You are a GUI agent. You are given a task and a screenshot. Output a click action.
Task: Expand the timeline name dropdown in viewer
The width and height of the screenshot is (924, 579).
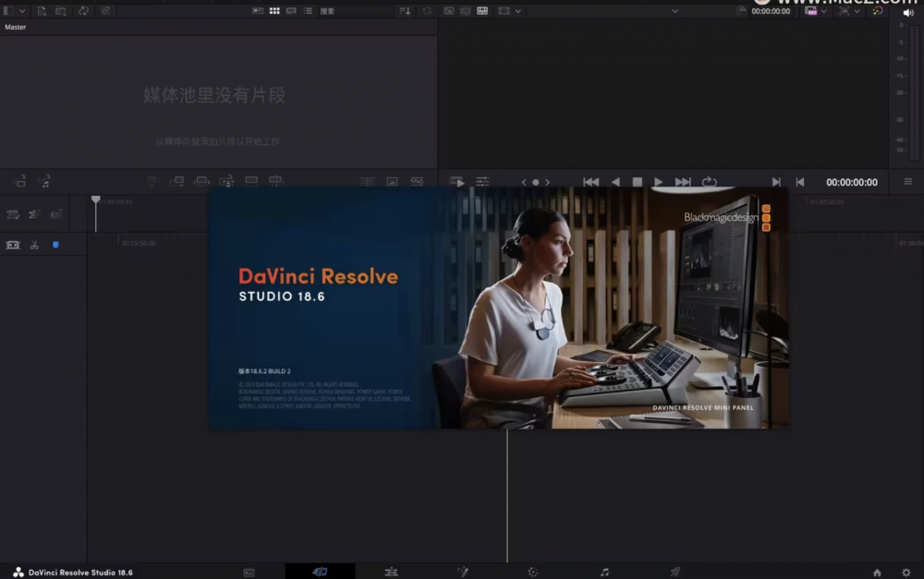[x=675, y=11]
